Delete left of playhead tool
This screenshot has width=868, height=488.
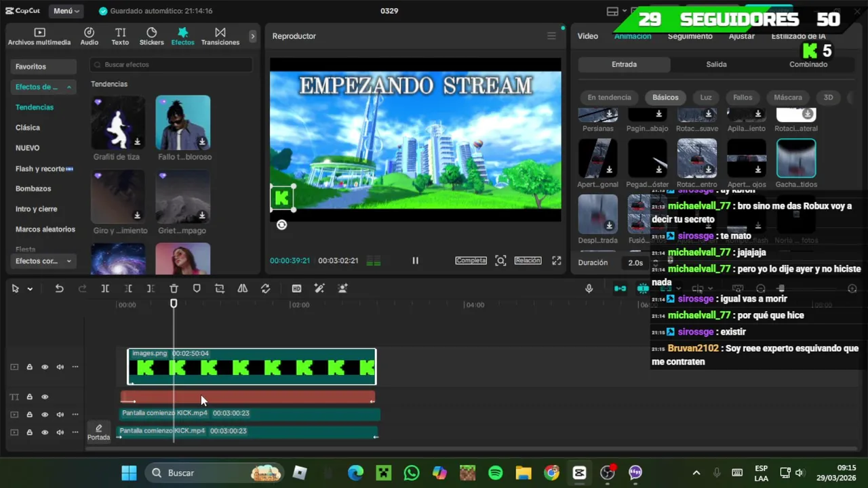[x=128, y=289]
